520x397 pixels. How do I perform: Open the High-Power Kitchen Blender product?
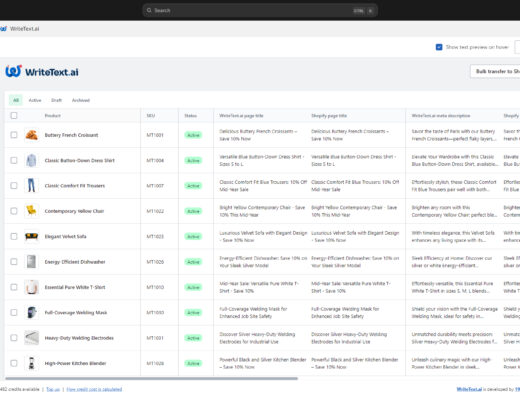pyautogui.click(x=75, y=363)
